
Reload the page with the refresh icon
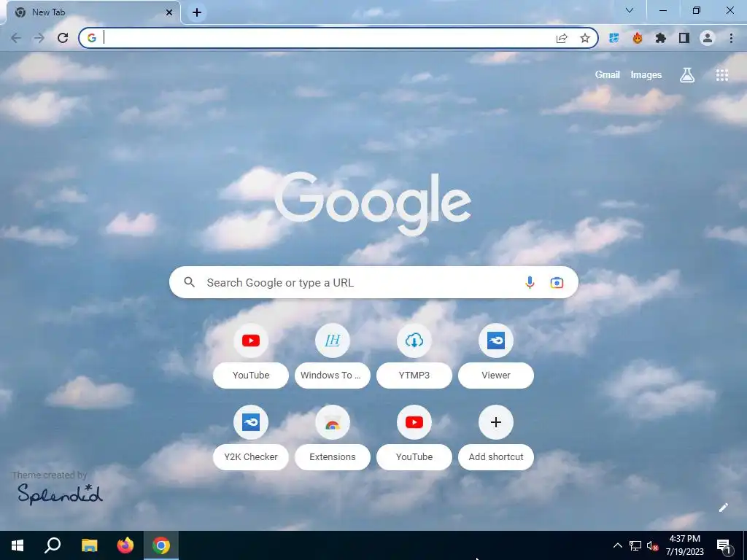pyautogui.click(x=63, y=38)
